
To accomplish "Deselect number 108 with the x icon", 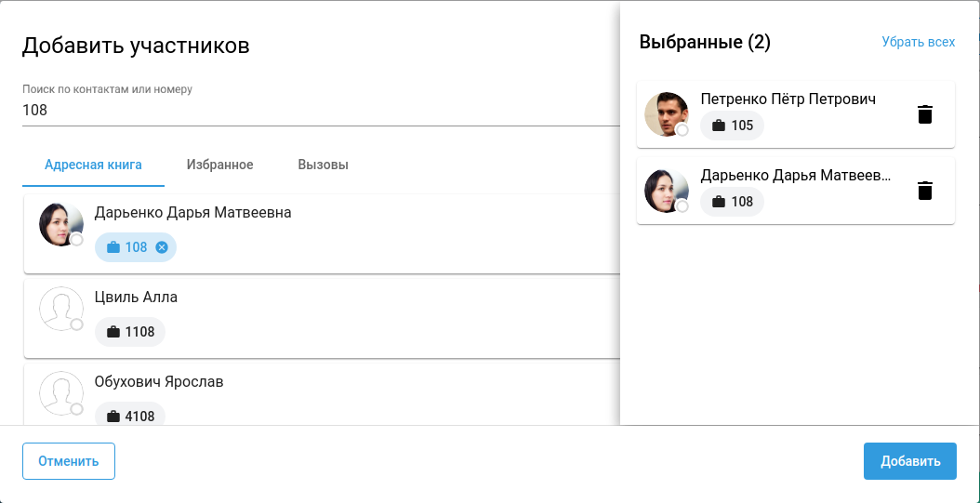I will [162, 247].
